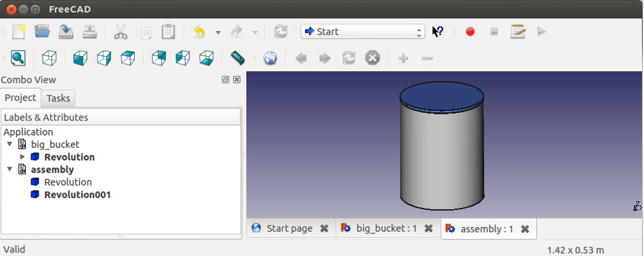Screen dimensions: 644x256
Task: Select Revolution001 in assembly
Action: click(x=78, y=194)
